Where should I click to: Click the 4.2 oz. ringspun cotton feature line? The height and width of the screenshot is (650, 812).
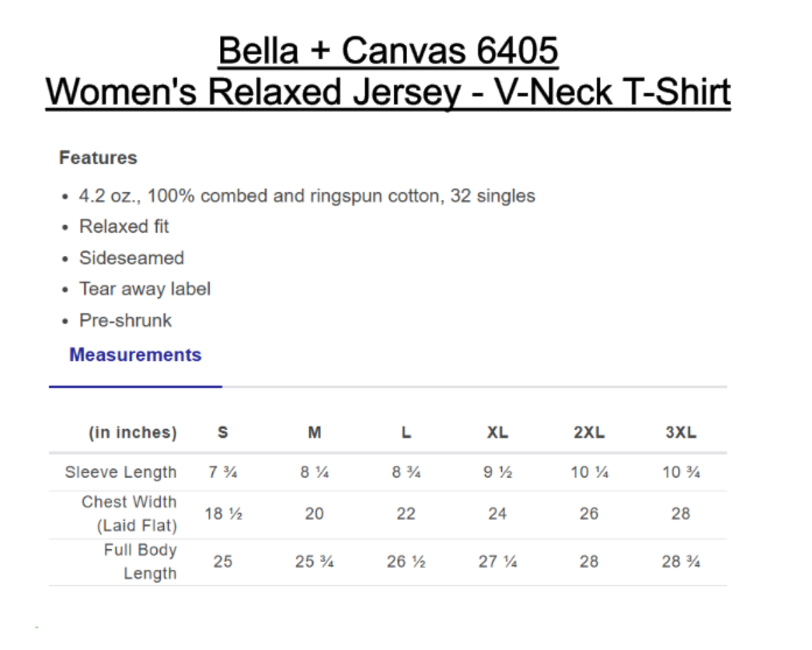click(307, 196)
